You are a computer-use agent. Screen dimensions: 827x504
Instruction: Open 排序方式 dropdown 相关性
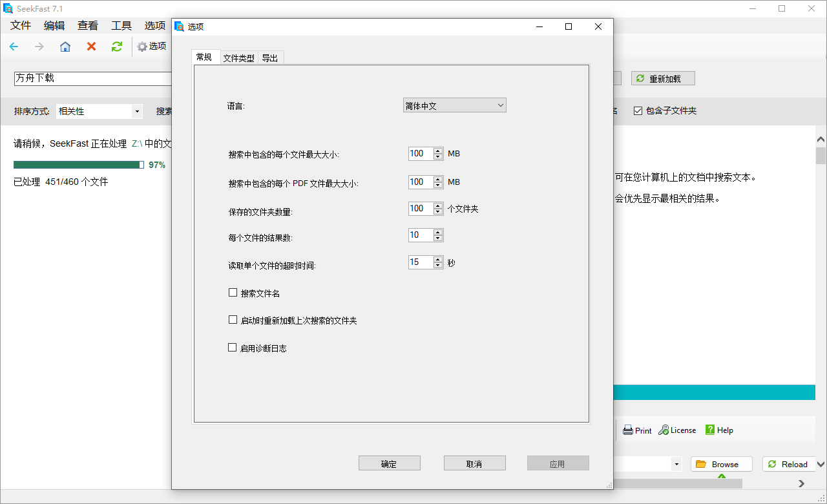[x=99, y=111]
